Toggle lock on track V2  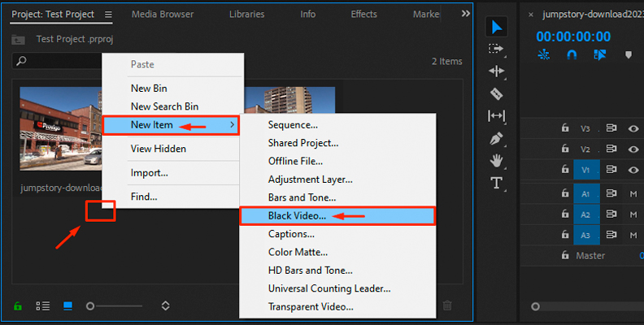coord(564,149)
